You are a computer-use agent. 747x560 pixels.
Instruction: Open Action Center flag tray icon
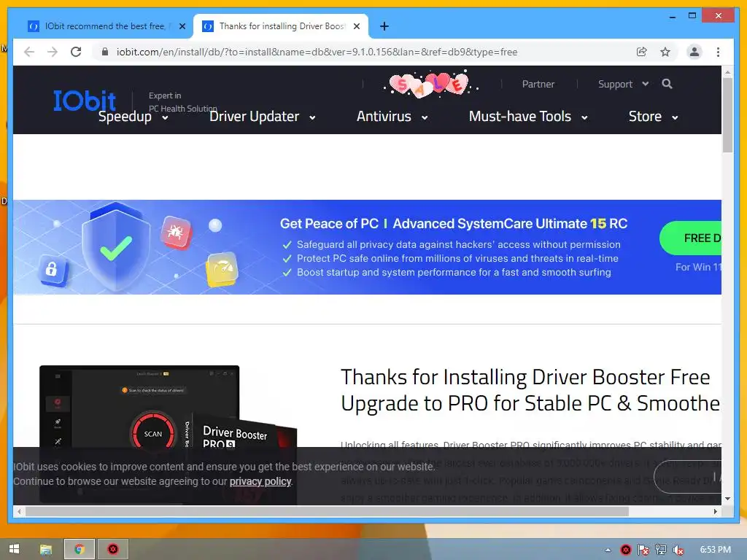tap(643, 550)
